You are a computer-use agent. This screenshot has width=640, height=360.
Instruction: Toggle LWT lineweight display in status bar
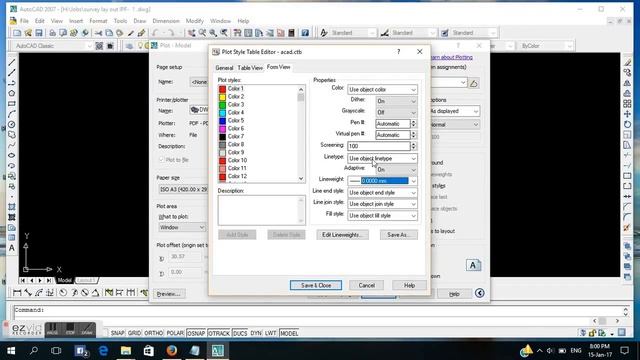coord(270,333)
